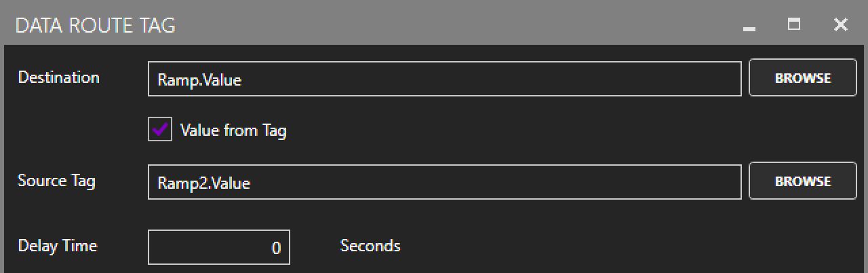Click the DATA ROUTE TAG title text
The height and width of the screenshot is (273, 868).
(95, 26)
